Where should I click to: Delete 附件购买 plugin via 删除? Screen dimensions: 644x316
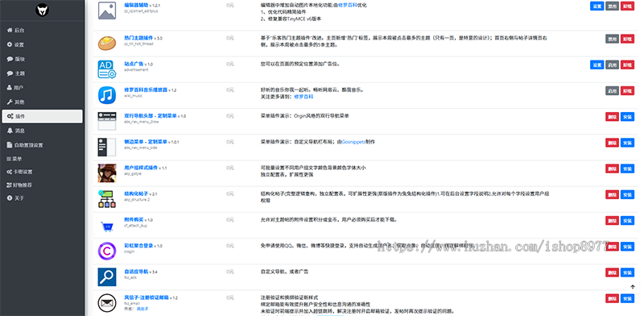(x=612, y=221)
